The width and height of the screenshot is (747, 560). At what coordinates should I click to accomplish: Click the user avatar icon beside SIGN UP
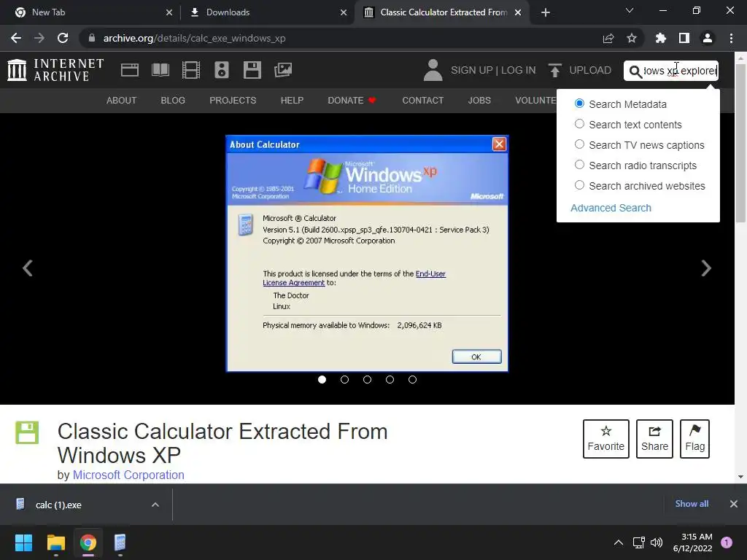point(433,70)
